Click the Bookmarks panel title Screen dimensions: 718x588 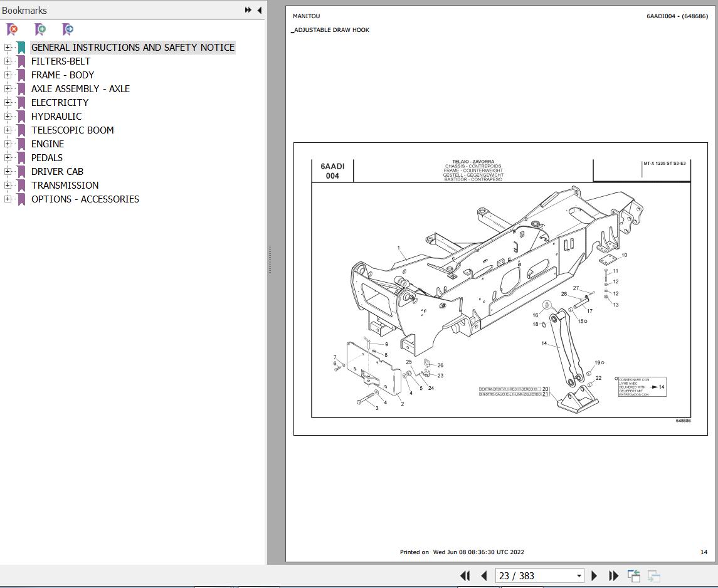coord(24,10)
